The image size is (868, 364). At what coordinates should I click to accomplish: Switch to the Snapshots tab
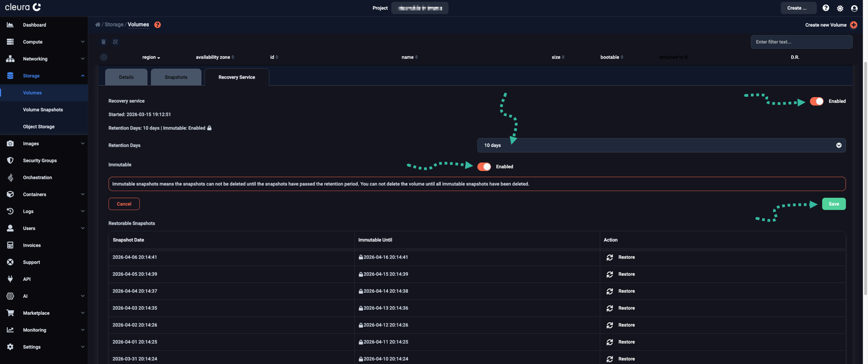pos(176,77)
